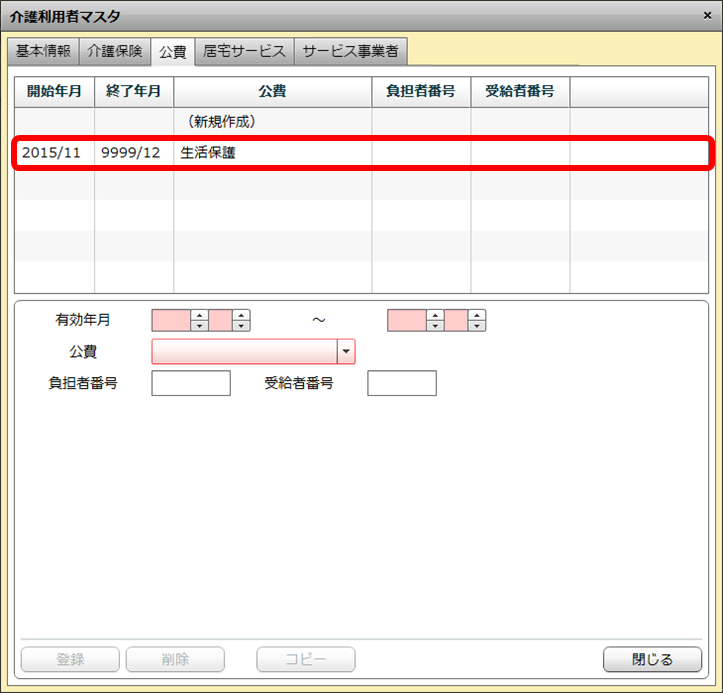The image size is (723, 693).
Task: Increase the 有効年月 start year with up arrow
Action: (199, 315)
